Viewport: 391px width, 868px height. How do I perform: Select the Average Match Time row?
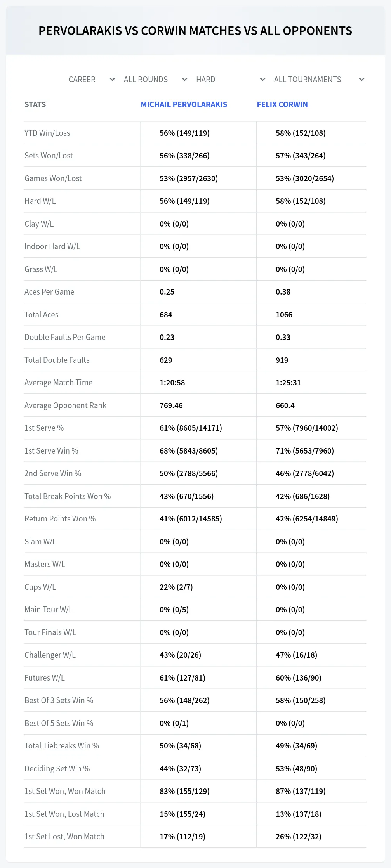click(x=195, y=383)
